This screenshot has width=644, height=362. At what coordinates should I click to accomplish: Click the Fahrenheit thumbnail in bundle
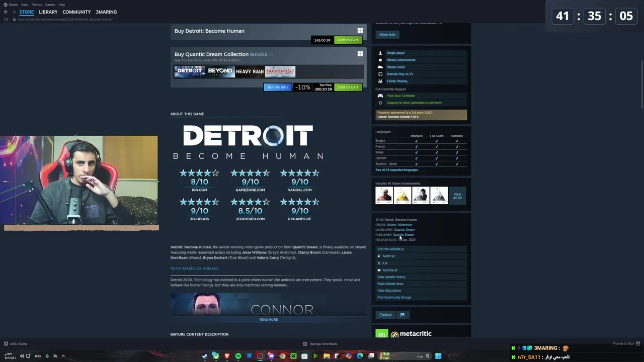click(x=280, y=71)
